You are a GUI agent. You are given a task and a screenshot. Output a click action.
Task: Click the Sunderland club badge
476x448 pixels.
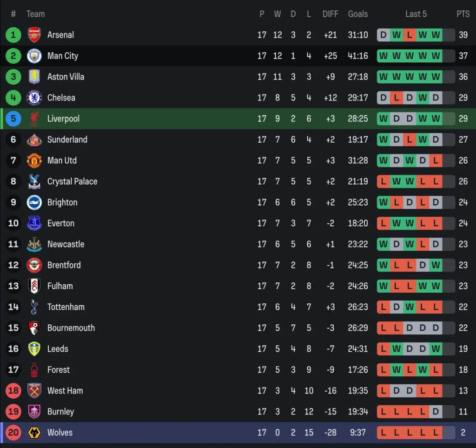[34, 140]
